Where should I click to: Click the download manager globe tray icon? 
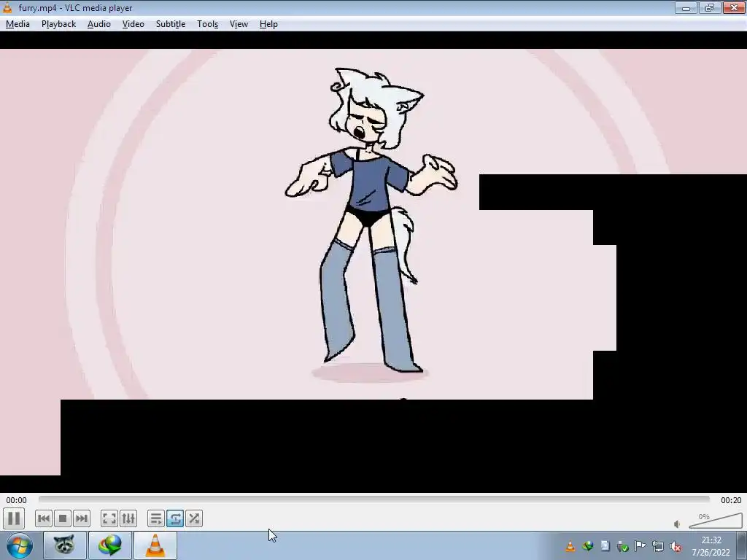(x=587, y=546)
